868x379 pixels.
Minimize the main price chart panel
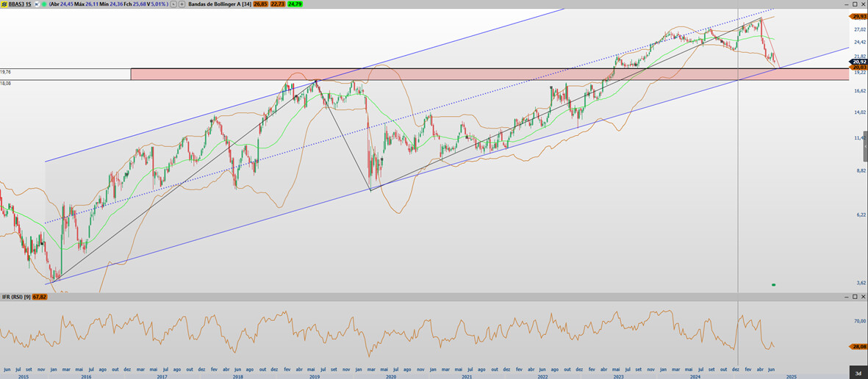(x=845, y=4)
